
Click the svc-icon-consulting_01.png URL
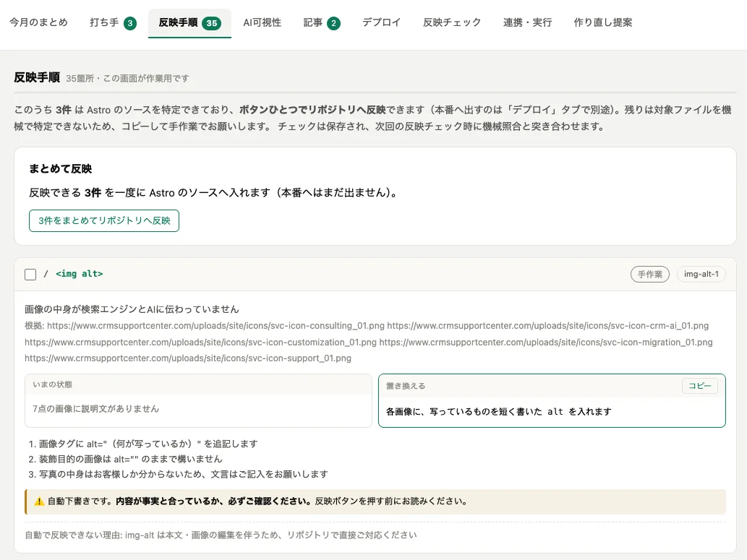click(x=215, y=326)
